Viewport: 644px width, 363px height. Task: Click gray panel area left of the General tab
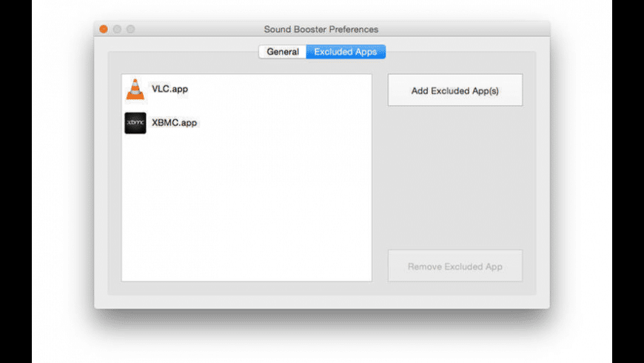tap(185, 58)
